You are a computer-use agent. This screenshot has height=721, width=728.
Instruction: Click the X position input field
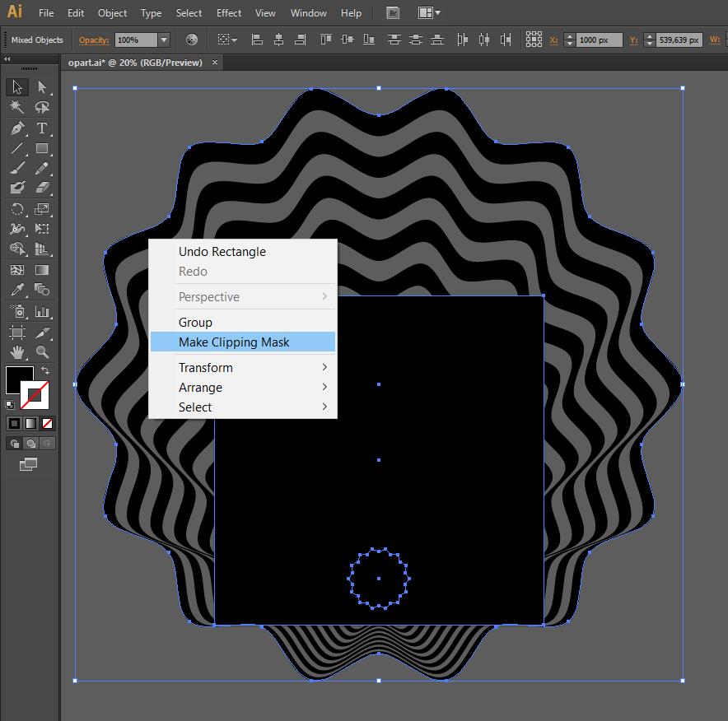(599, 40)
